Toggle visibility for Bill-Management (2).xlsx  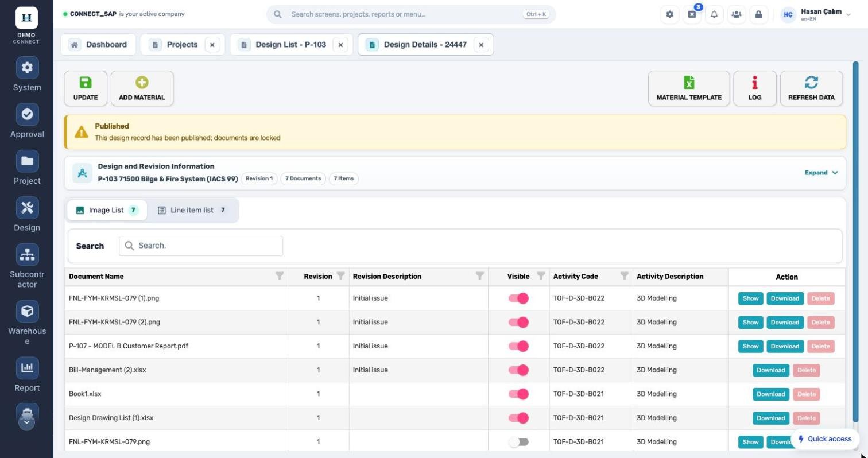click(x=518, y=370)
